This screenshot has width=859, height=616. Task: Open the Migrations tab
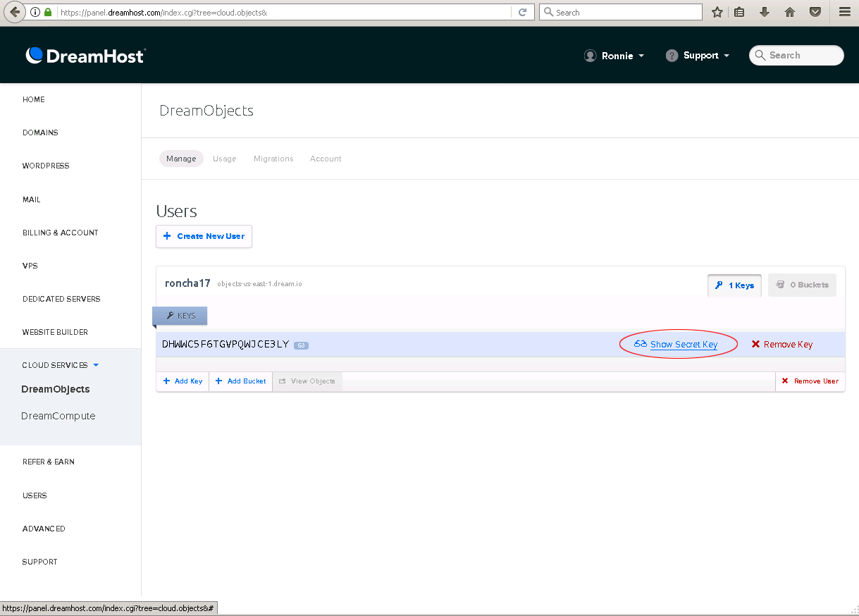[x=273, y=159]
